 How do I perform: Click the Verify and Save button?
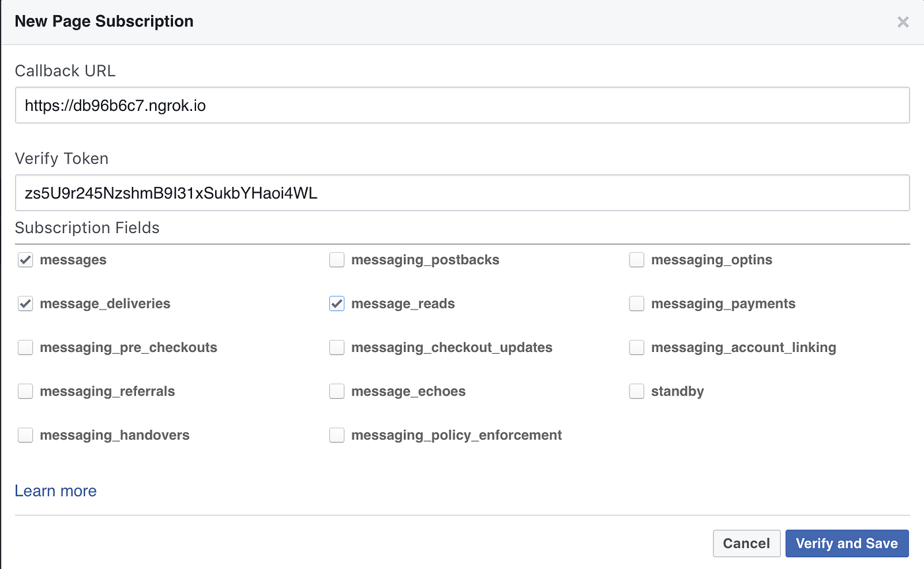847,543
